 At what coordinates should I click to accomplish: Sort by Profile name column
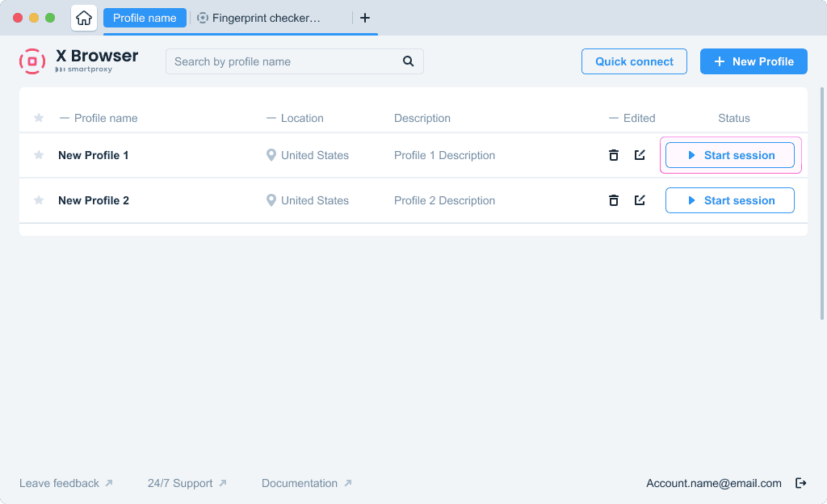coord(99,118)
